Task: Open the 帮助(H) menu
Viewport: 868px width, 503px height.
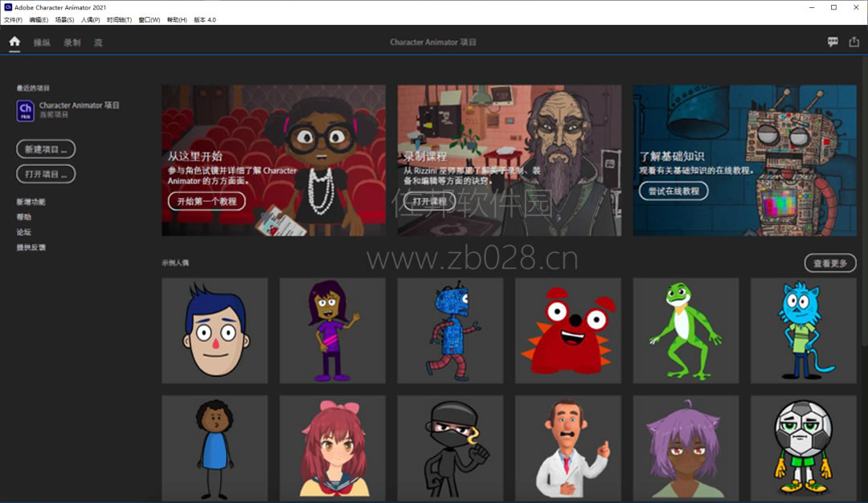Action: 177,20
